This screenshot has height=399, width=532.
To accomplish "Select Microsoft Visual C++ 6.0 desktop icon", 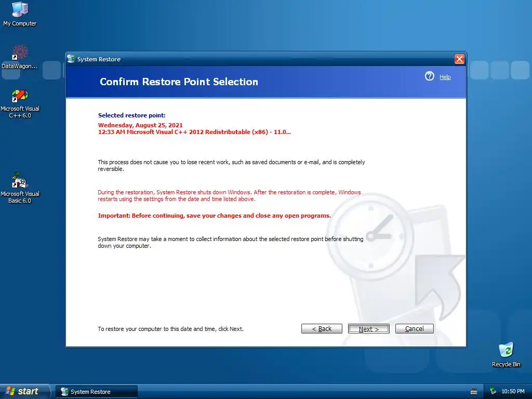I will point(20,104).
